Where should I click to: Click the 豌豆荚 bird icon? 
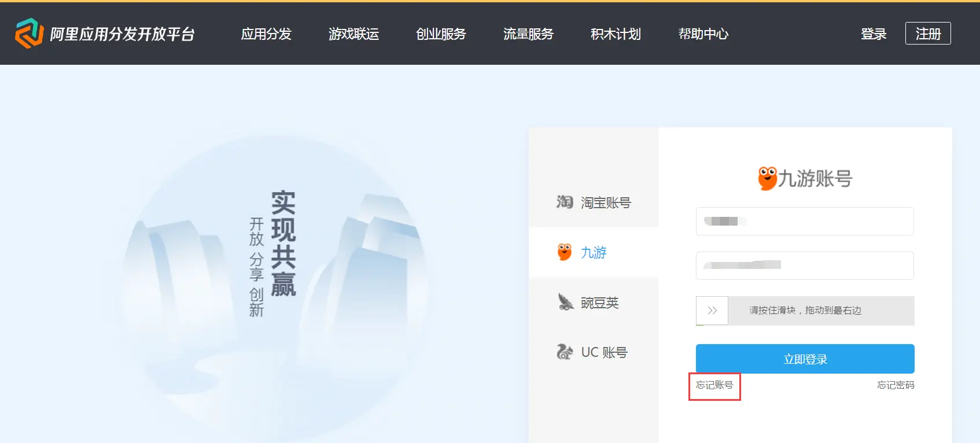tap(565, 302)
